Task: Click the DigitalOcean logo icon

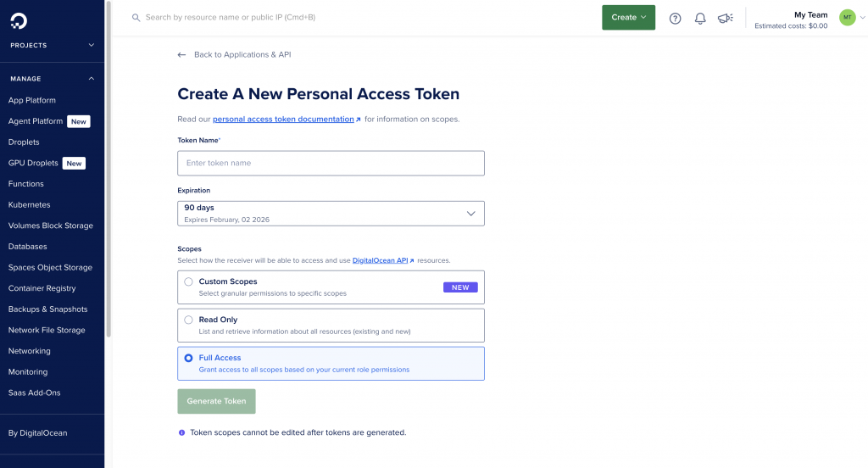Action: coord(19,18)
